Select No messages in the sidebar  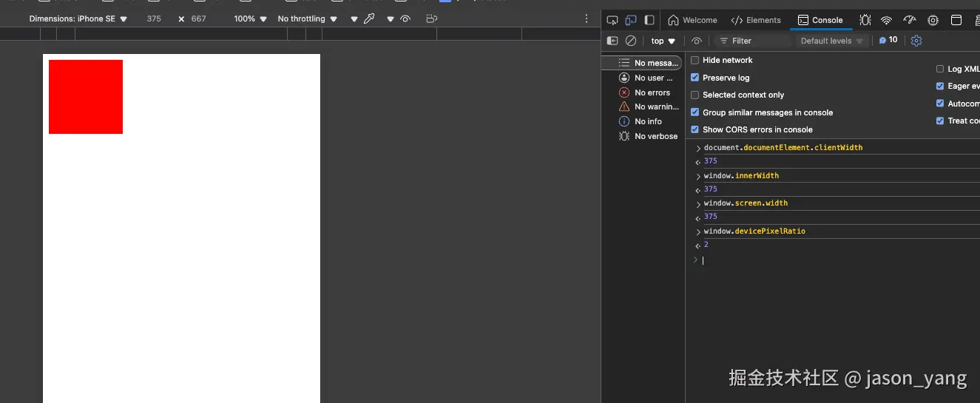[x=642, y=63]
